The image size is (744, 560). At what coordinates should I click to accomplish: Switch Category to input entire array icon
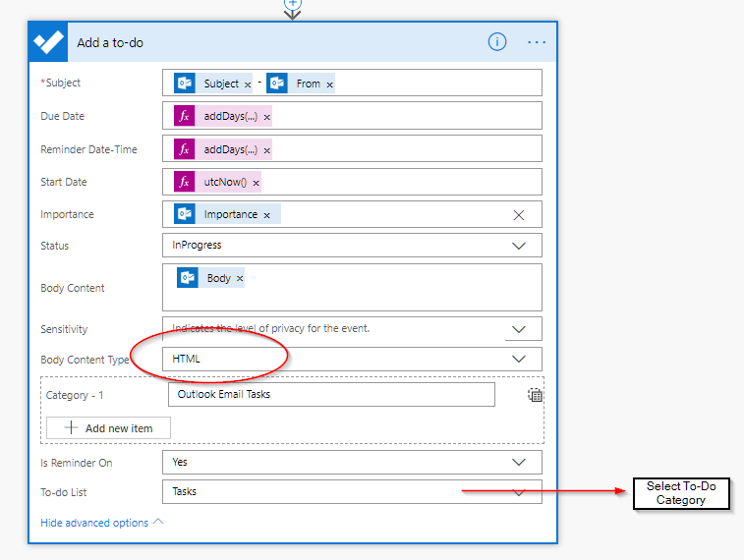(535, 395)
